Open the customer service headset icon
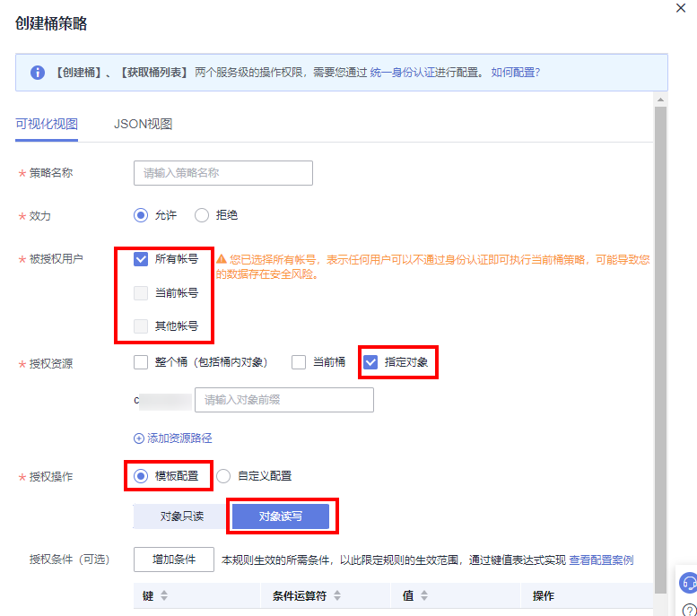Screen dimensions: 697x616 (x=689, y=583)
